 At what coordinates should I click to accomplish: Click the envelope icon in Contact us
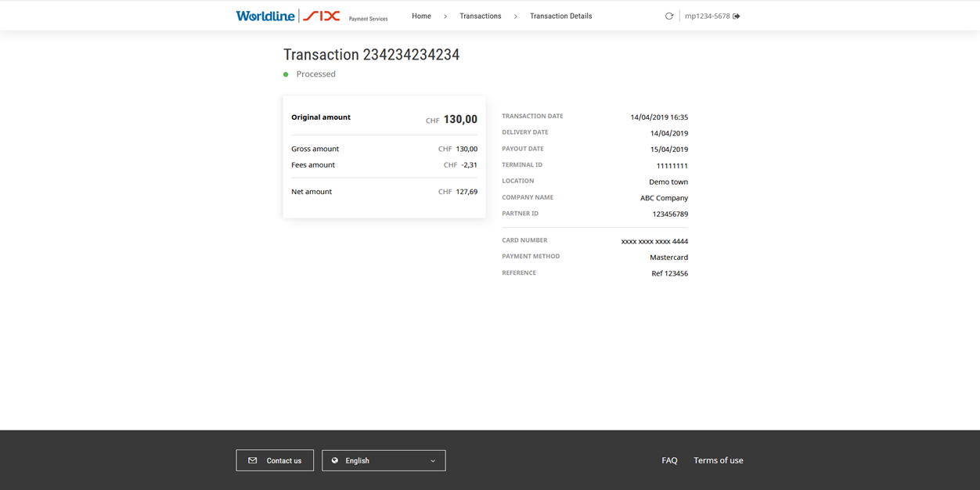tap(253, 460)
